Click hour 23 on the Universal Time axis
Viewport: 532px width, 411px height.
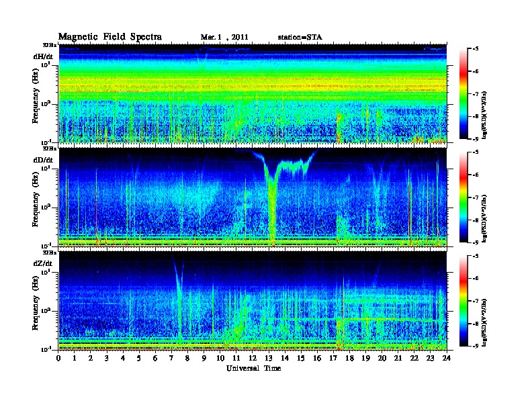[430, 359]
